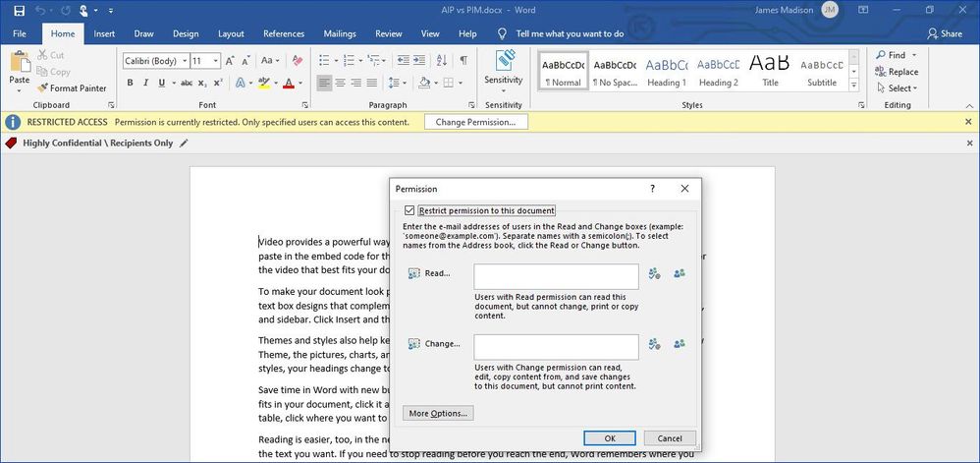The height and width of the screenshot is (463, 980).
Task: Justify the text
Action: (x=372, y=83)
